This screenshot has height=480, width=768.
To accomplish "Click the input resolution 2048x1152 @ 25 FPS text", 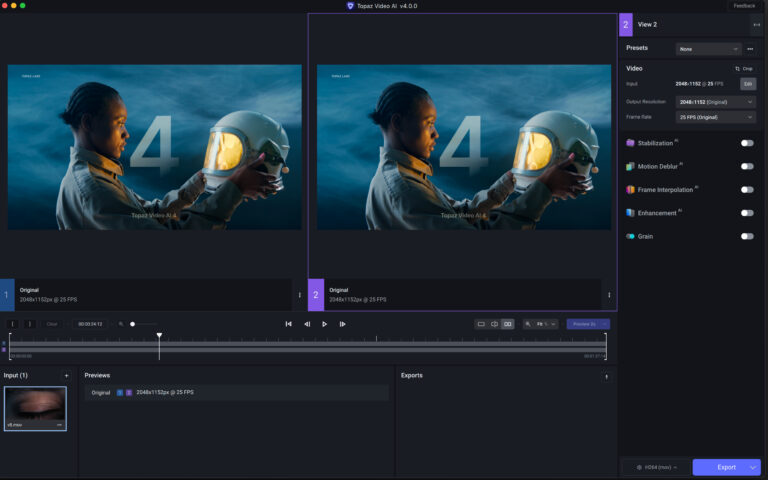I will (699, 84).
